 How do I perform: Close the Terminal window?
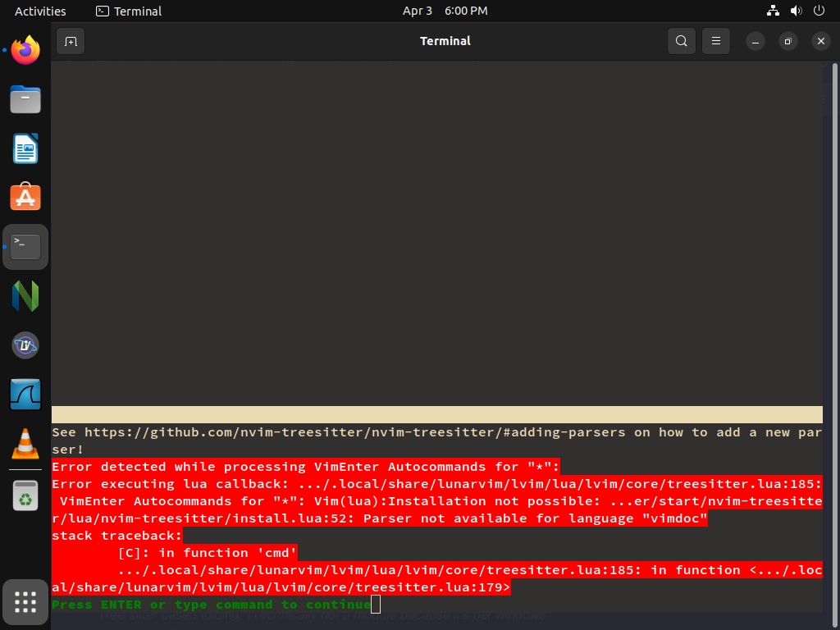[x=820, y=41]
